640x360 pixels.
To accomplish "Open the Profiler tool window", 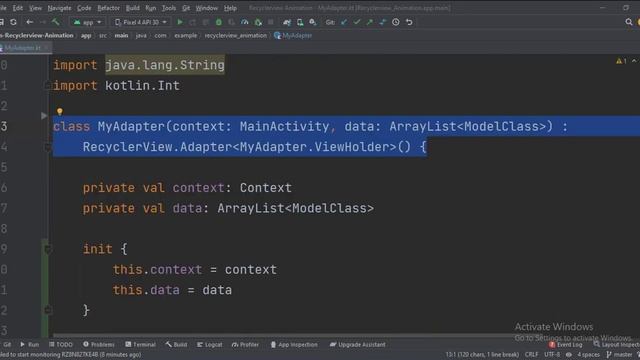I will (245, 344).
